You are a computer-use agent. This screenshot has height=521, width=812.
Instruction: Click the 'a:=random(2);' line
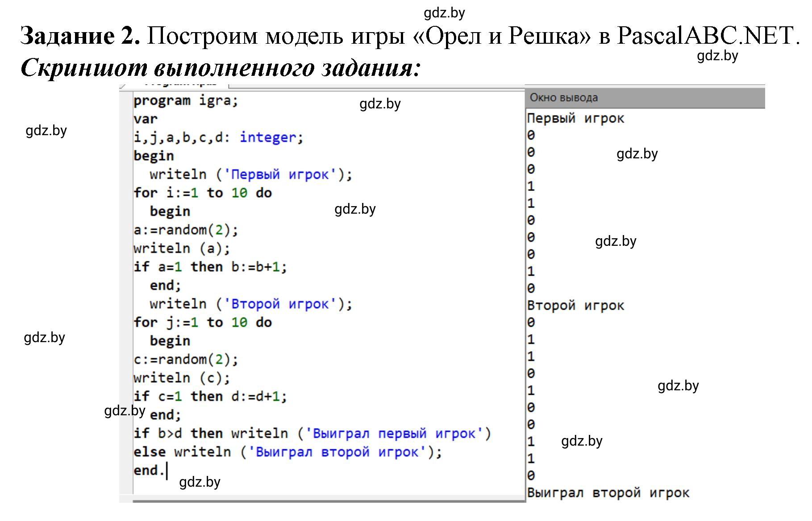coord(186,230)
